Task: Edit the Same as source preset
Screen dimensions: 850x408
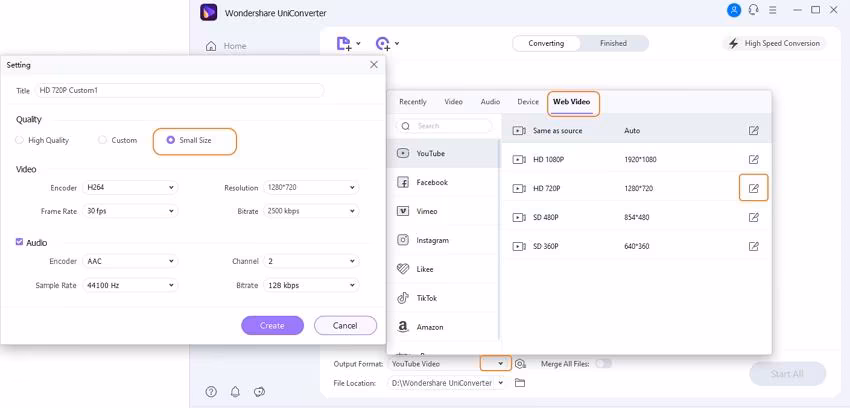Action: [754, 131]
